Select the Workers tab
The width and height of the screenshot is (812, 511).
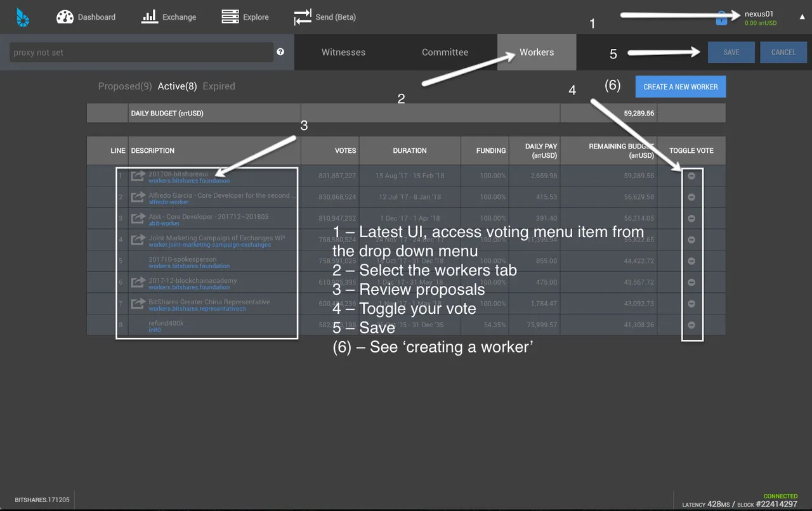[537, 52]
